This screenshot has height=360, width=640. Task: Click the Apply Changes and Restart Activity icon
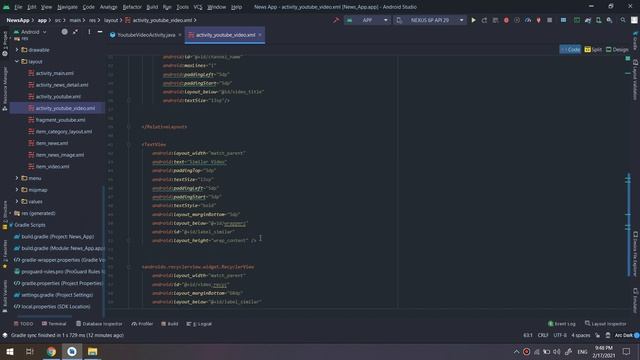pyautogui.click(x=484, y=20)
